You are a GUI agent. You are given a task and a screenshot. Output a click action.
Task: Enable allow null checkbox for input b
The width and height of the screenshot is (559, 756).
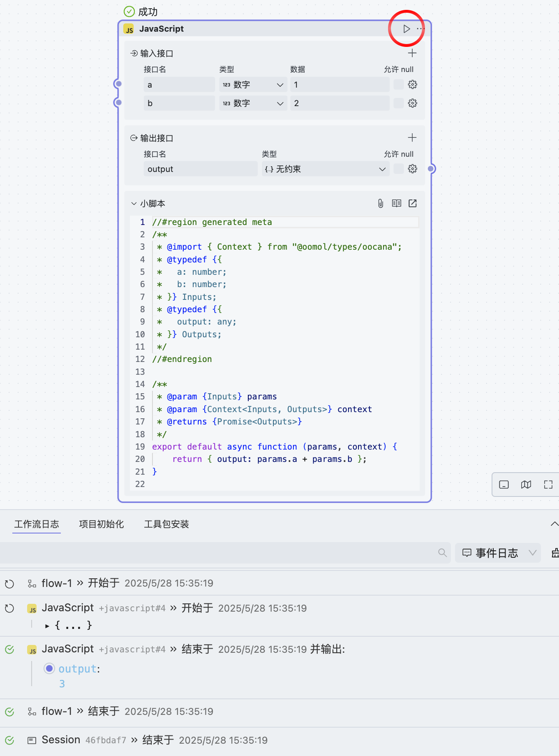point(398,103)
